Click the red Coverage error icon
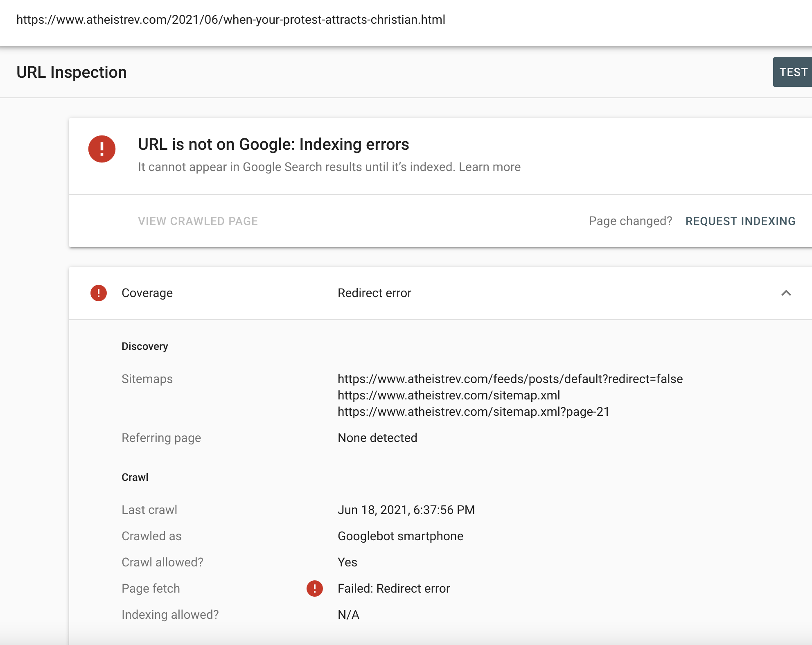The height and width of the screenshot is (645, 812). [x=99, y=293]
